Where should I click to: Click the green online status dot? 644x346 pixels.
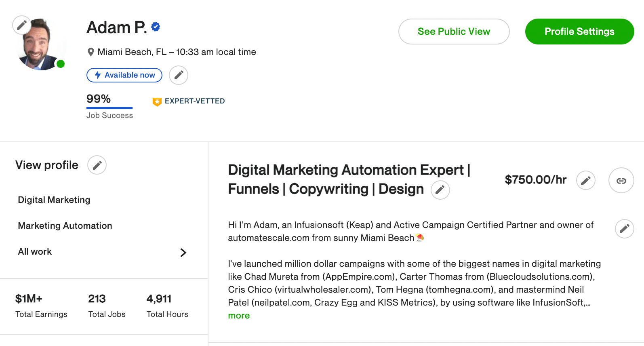61,64
